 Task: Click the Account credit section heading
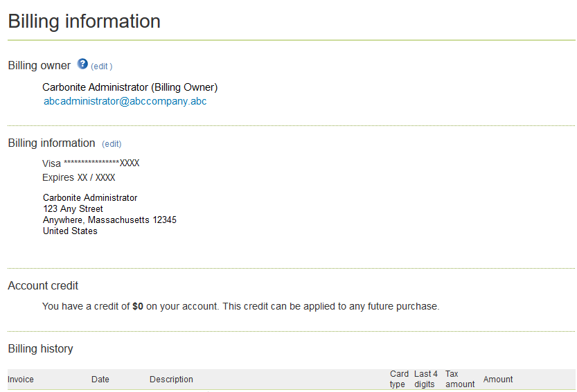point(43,285)
